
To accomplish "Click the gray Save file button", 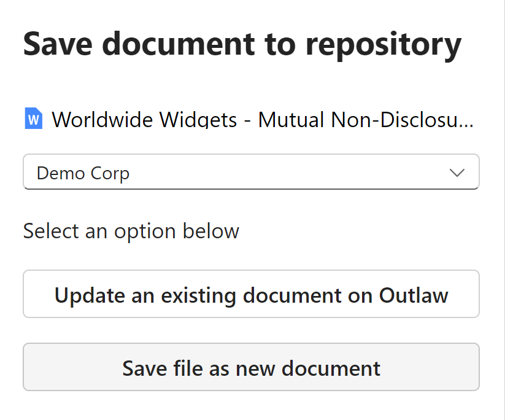I will 250,367.
